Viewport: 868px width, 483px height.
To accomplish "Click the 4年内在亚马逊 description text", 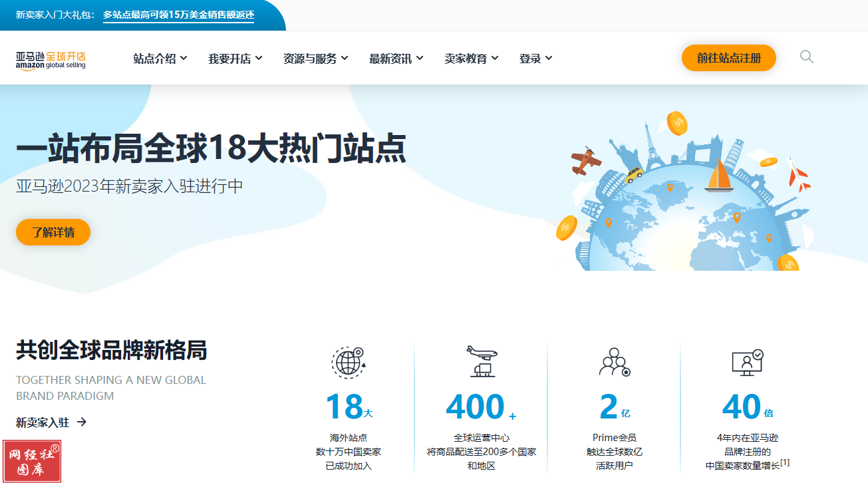I will pos(748,438).
